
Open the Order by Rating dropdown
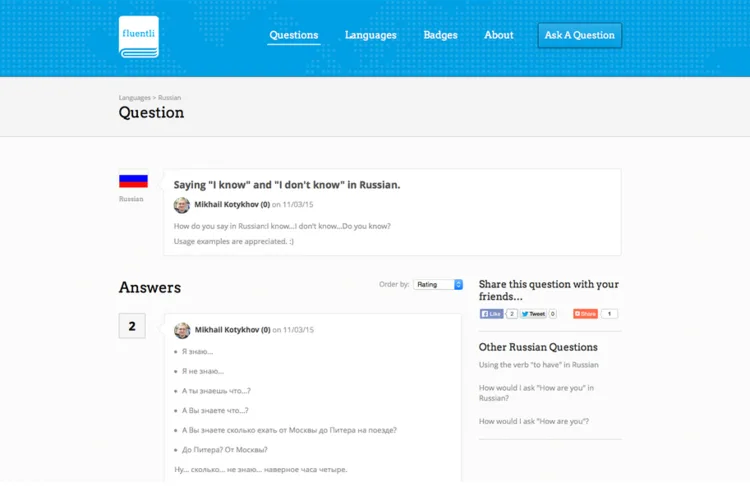pyautogui.click(x=438, y=284)
